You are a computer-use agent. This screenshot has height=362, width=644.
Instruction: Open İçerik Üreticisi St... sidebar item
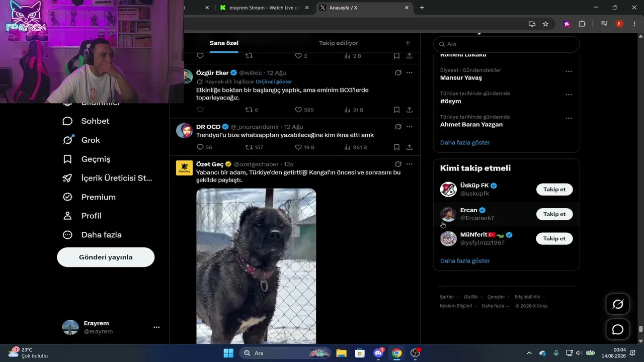click(x=107, y=178)
